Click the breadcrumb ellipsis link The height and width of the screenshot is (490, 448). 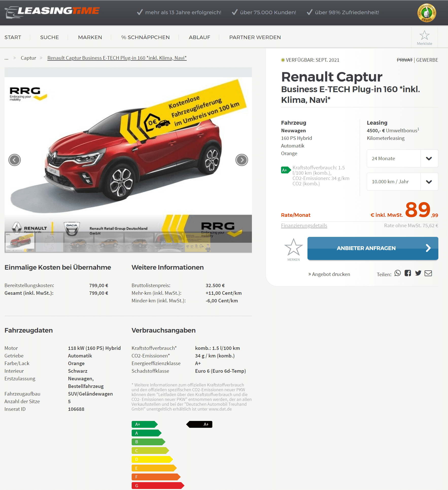pyautogui.click(x=6, y=58)
